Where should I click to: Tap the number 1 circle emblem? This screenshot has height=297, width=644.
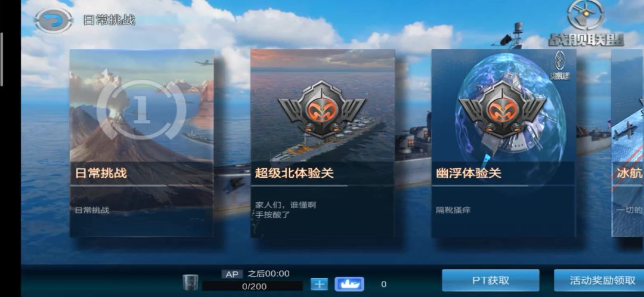tap(142, 110)
